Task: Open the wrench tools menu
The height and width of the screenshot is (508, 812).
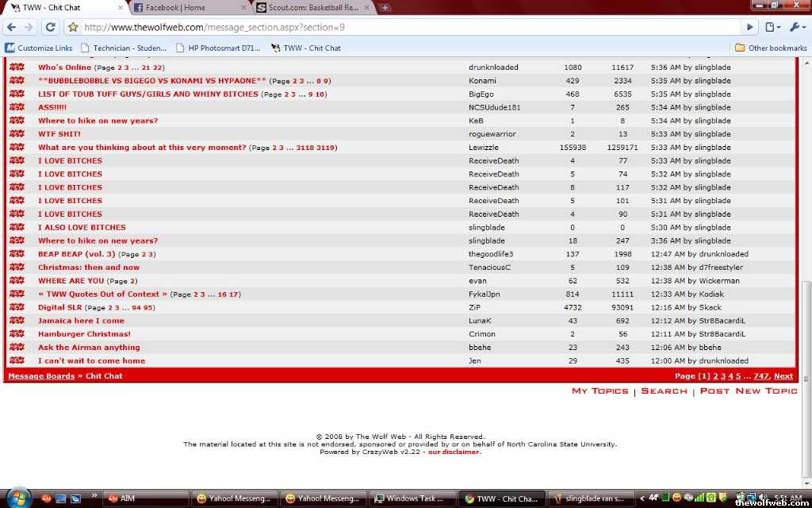Action: 795,27
